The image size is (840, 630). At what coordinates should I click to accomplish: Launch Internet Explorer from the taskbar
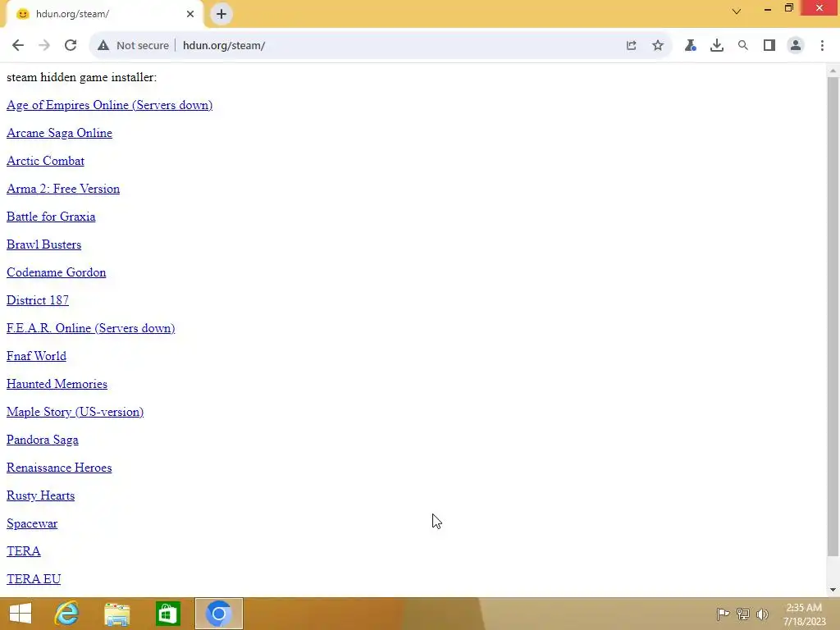point(66,614)
